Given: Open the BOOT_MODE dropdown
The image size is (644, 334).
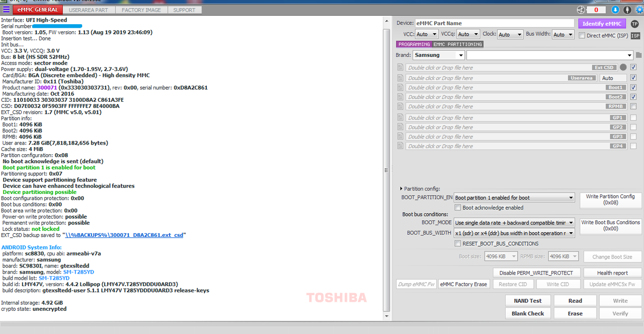Looking at the screenshot, I should (514, 223).
